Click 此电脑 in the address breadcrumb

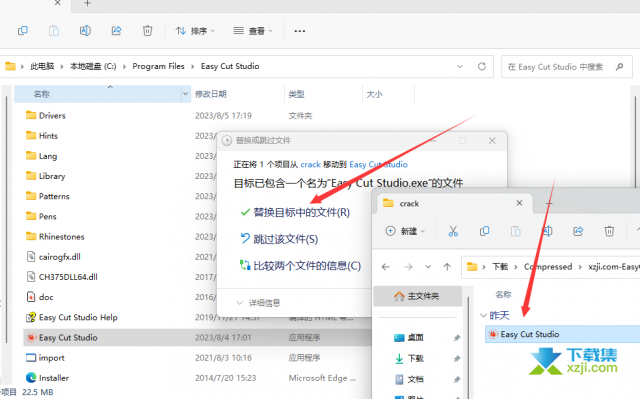pyautogui.click(x=42, y=66)
